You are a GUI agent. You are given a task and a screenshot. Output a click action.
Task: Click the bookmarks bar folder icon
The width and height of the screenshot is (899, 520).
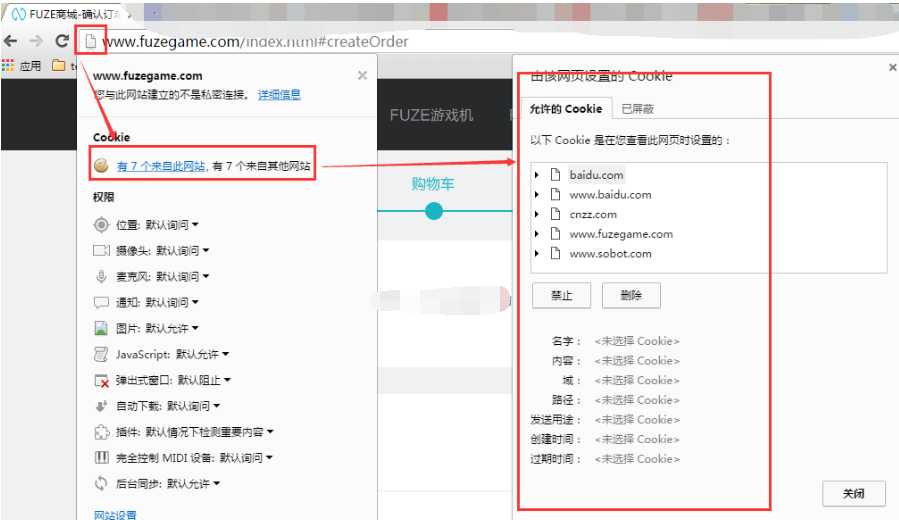point(58,65)
